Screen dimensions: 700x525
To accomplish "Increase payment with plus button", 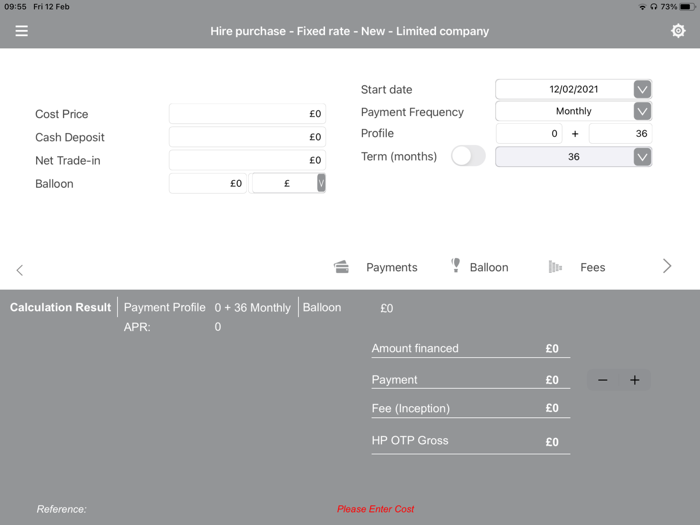I will (634, 380).
